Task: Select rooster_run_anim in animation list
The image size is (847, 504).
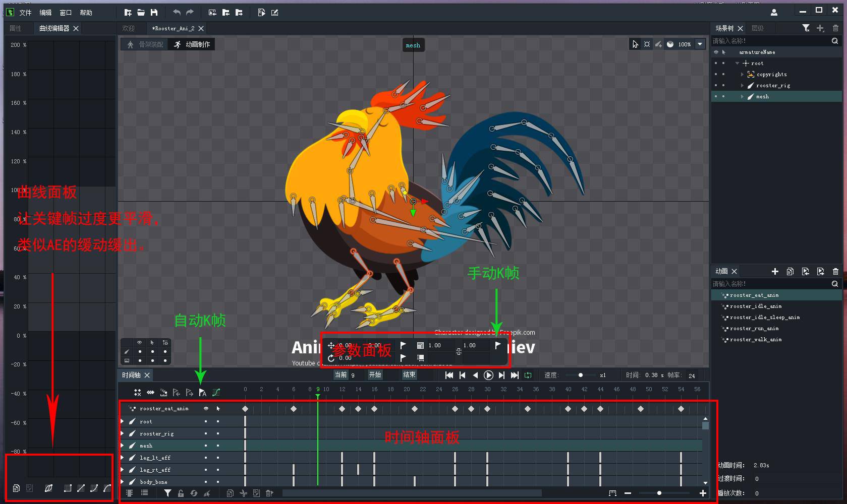Action: click(x=754, y=328)
